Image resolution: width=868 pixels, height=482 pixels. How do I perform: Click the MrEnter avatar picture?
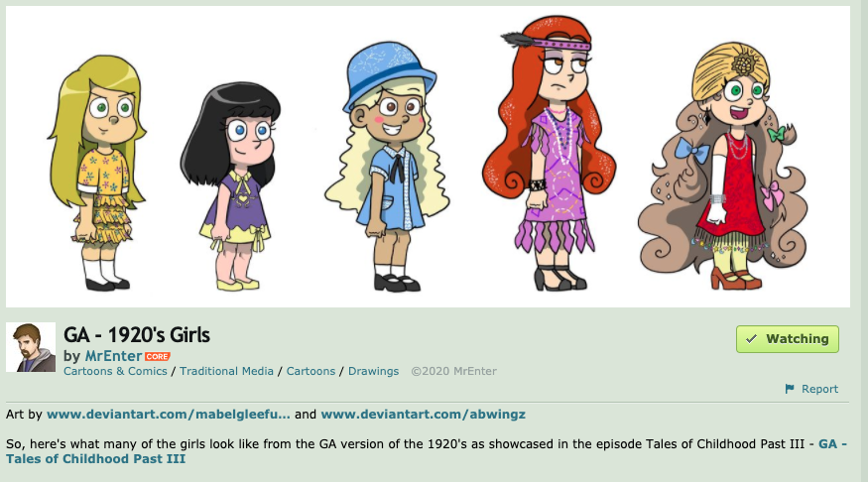coord(31,347)
